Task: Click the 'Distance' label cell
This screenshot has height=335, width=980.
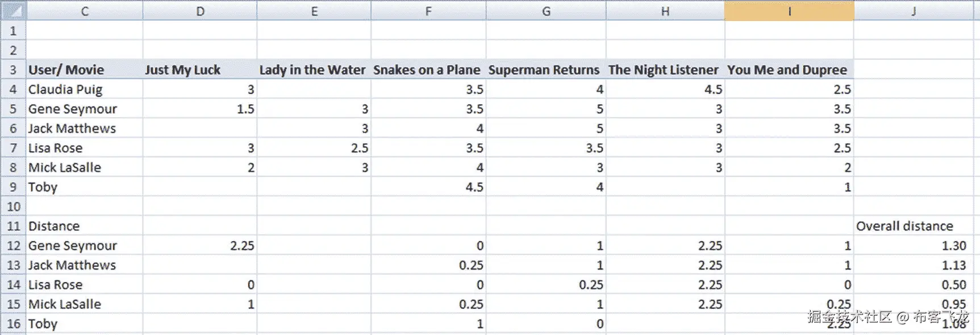Action: (84, 226)
